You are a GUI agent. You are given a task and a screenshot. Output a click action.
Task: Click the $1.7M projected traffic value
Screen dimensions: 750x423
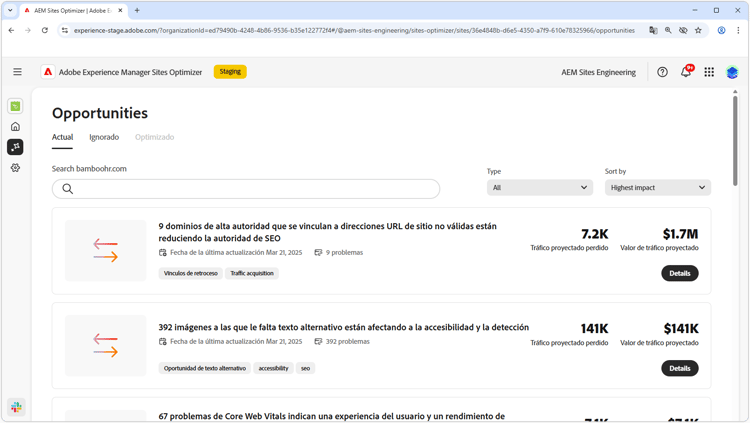pyautogui.click(x=680, y=234)
